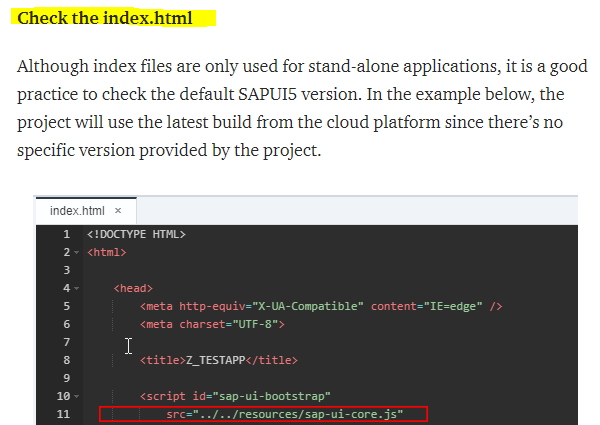Click the Z_TESTAPP title text
This screenshot has height=425, width=600.
point(215,360)
